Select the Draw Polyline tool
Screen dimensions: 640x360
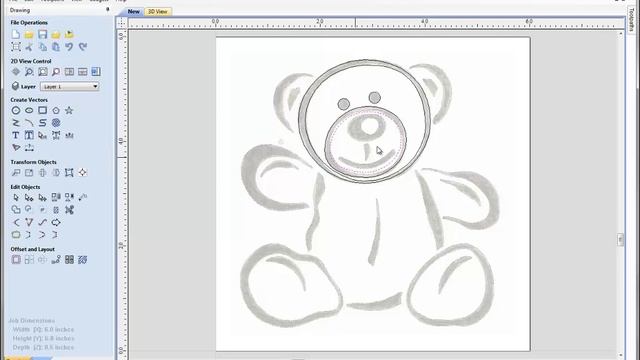coord(16,122)
